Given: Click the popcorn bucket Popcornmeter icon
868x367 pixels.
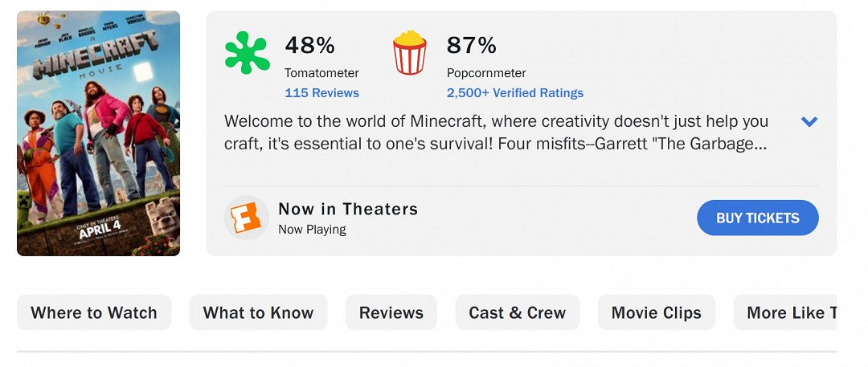Looking at the screenshot, I should [x=409, y=53].
